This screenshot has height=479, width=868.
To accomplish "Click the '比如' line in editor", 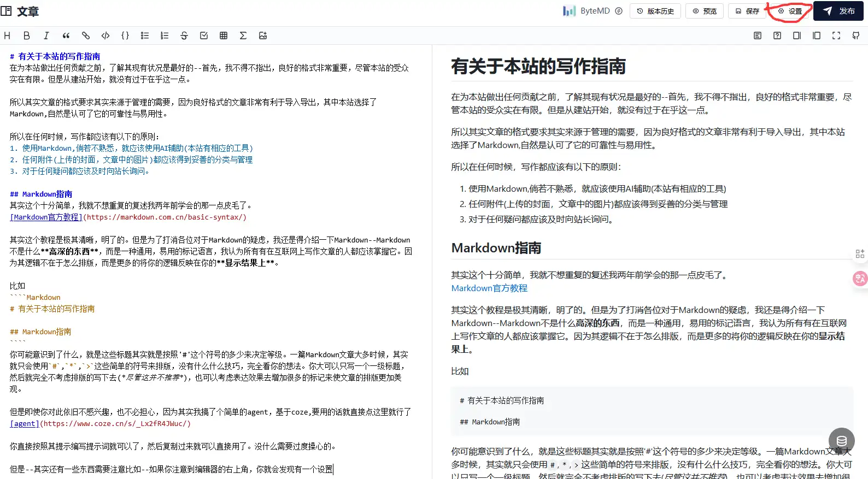I will 17,286.
